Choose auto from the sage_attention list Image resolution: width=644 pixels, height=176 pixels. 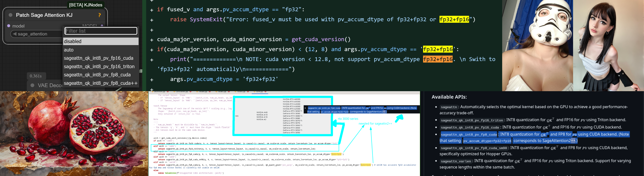(x=101, y=50)
